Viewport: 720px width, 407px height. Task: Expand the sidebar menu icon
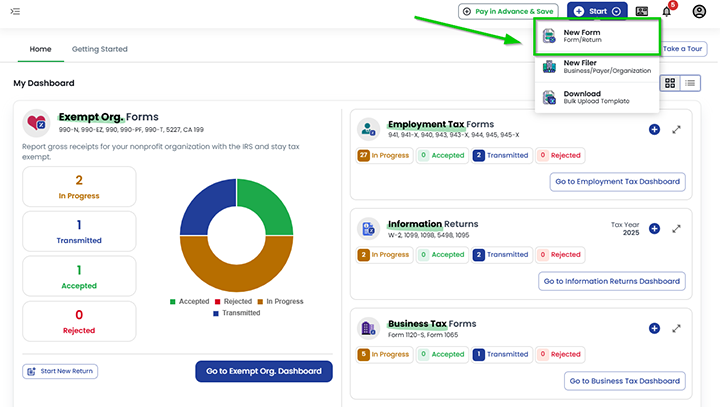pos(15,11)
